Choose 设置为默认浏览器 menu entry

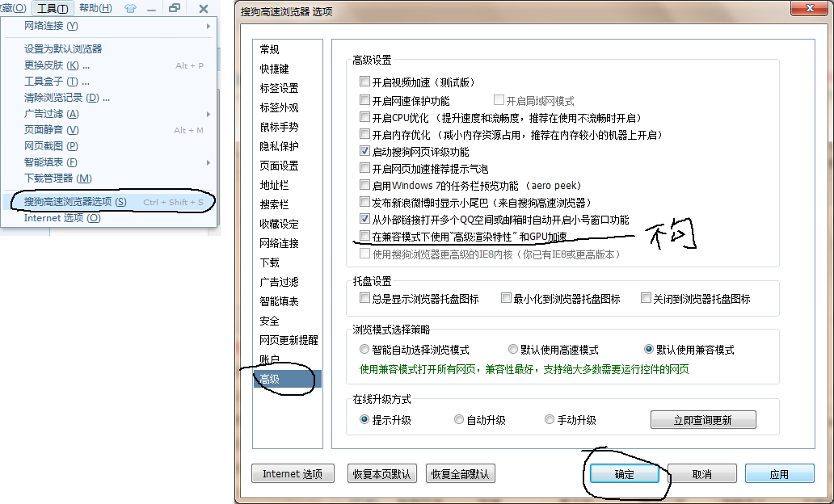tap(108, 49)
